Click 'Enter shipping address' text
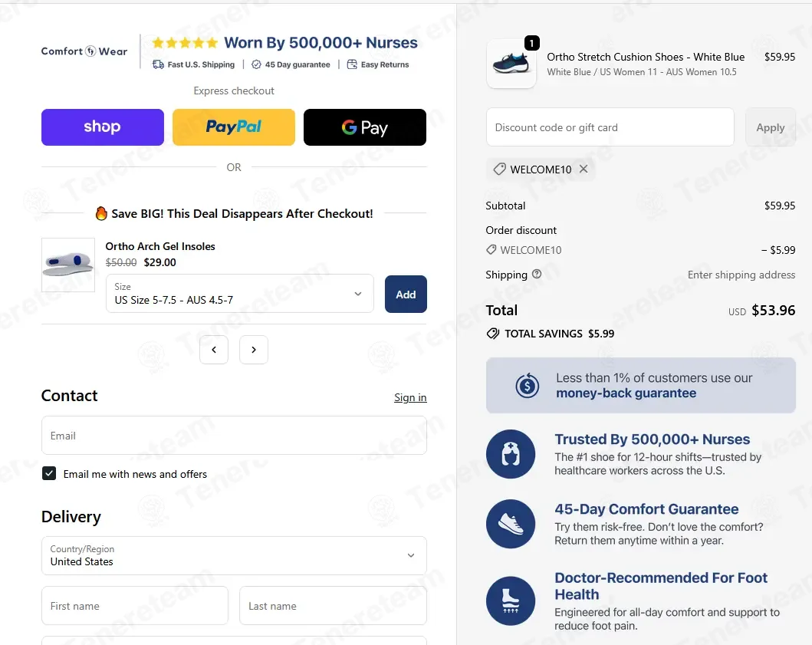The image size is (812, 645). (x=741, y=275)
